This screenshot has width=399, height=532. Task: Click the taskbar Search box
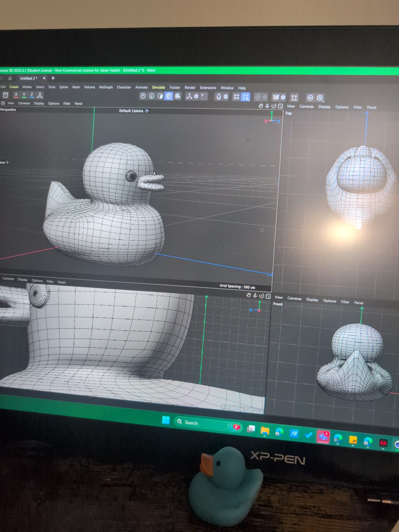[x=208, y=424]
